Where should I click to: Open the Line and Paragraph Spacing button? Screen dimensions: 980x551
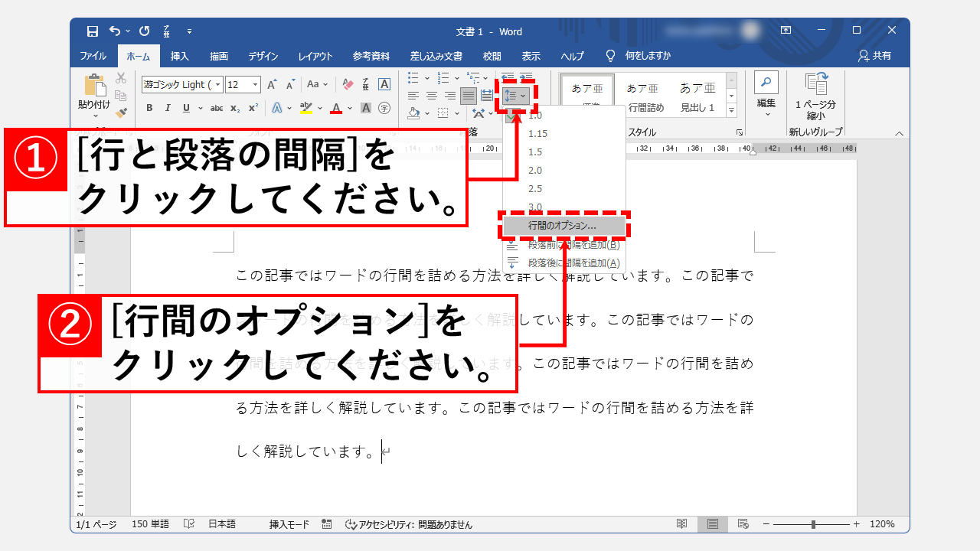(514, 96)
